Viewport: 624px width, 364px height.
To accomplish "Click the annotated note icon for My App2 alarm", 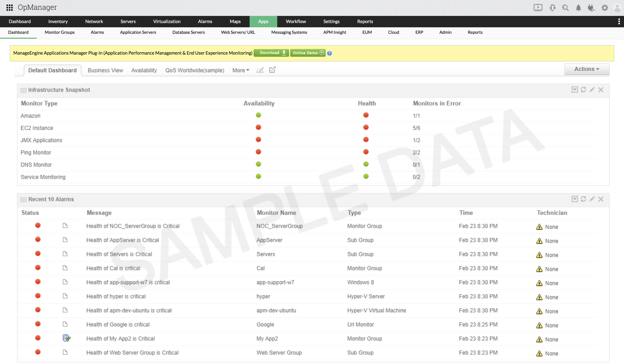I will [x=66, y=338].
